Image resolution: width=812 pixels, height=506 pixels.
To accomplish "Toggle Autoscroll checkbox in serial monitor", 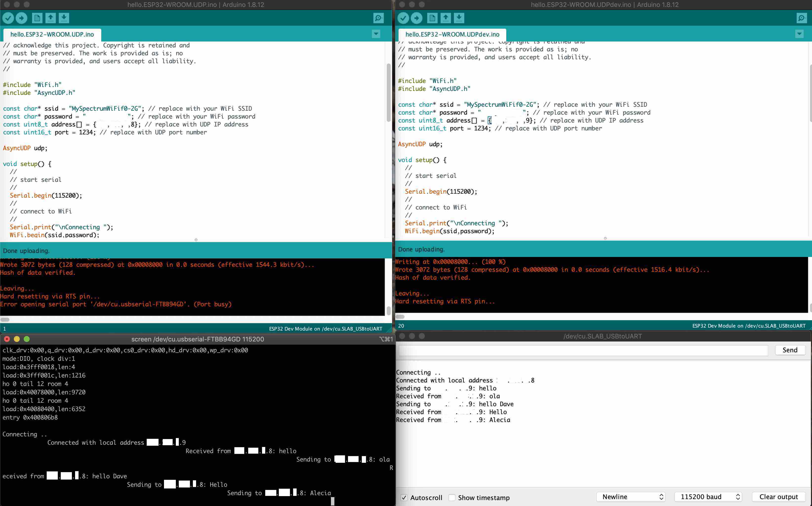I will (404, 497).
